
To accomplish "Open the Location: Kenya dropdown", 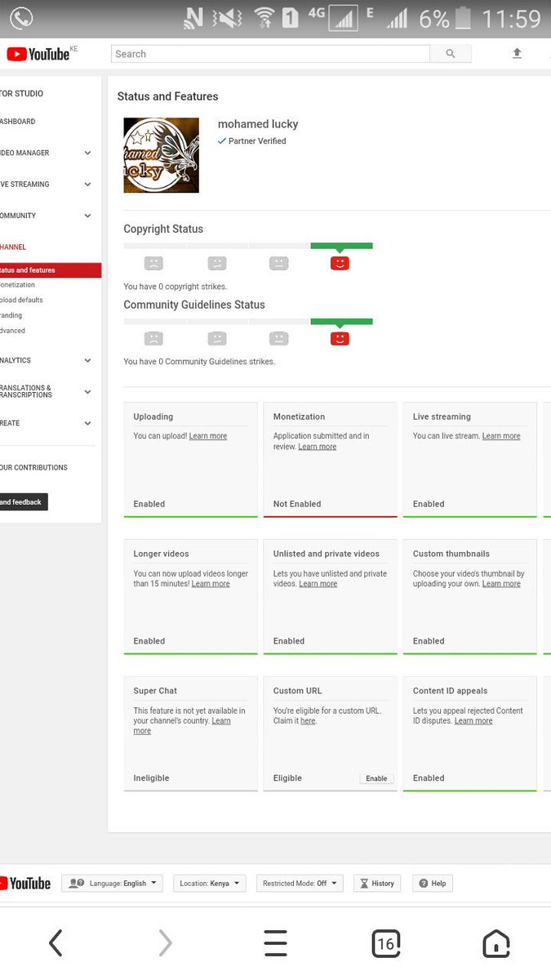I will click(210, 883).
